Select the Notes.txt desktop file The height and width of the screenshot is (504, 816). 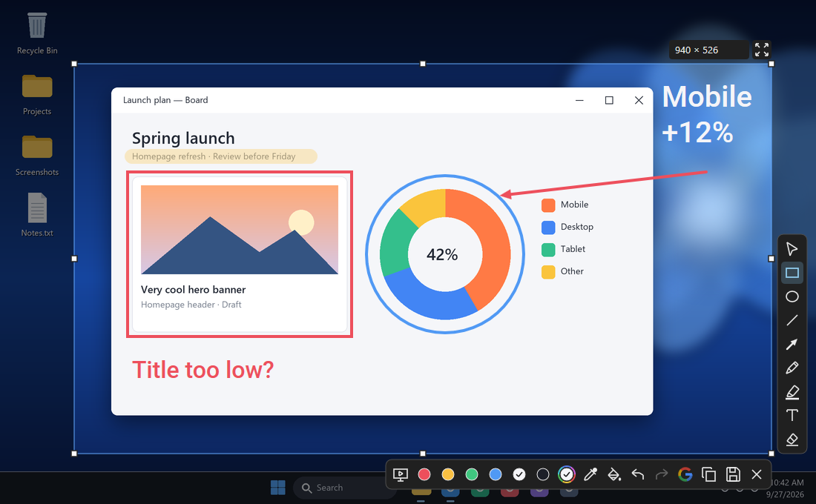click(37, 216)
